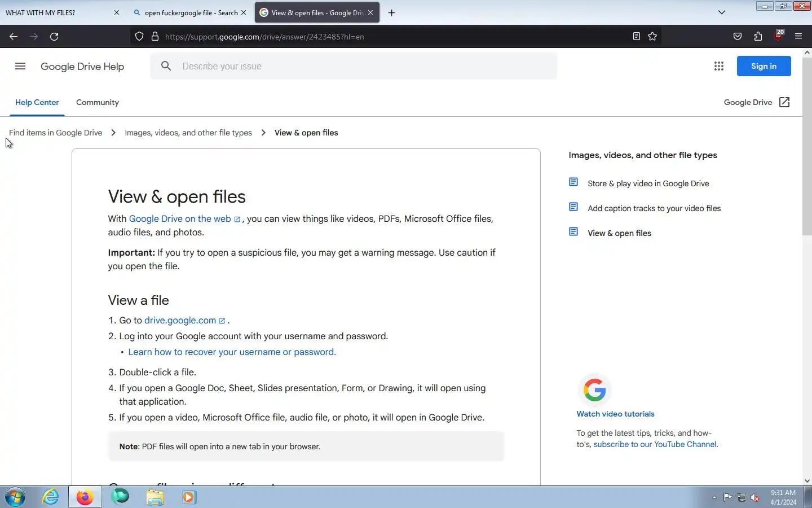Open the Windows Start menu

tap(15, 497)
